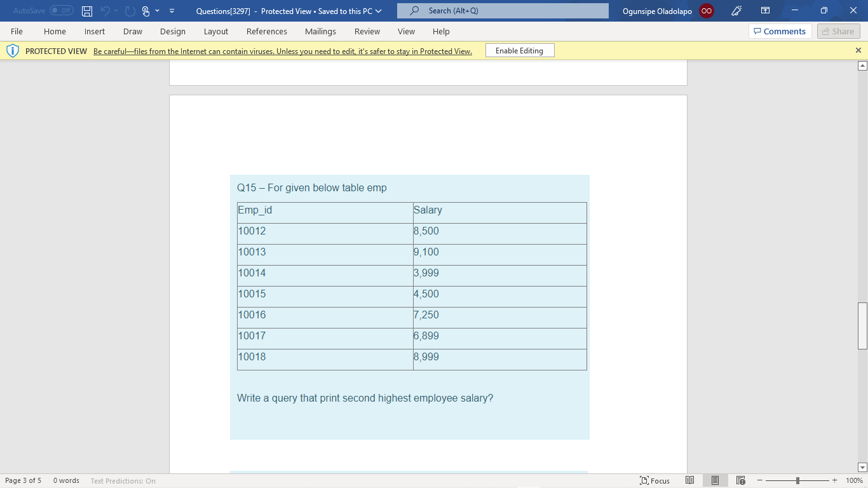Open the References ribbon tab
The image size is (868, 488).
click(x=267, y=31)
